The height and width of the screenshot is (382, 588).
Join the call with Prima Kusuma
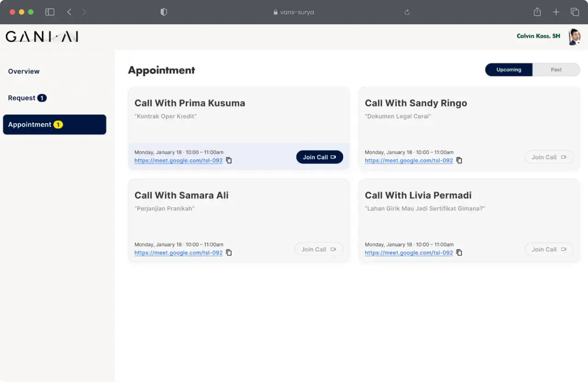click(319, 157)
